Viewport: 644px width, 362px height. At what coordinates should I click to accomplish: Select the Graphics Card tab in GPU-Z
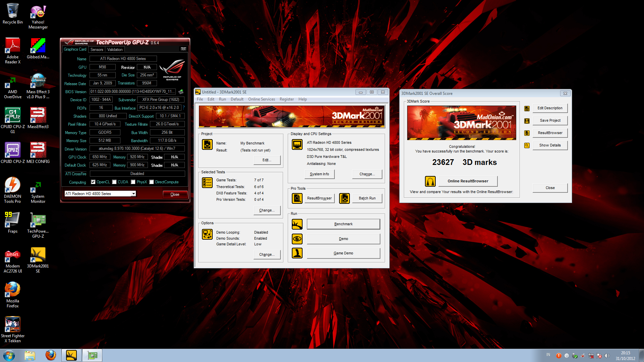75,49
